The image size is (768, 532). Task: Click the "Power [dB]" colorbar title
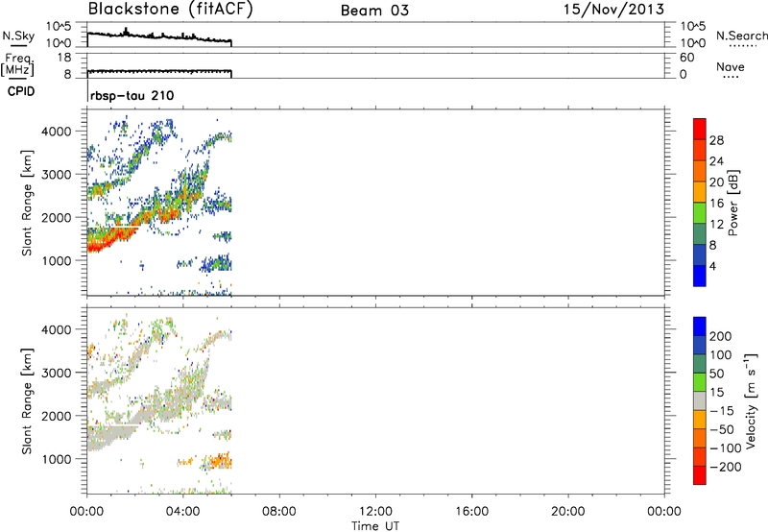tap(733, 203)
